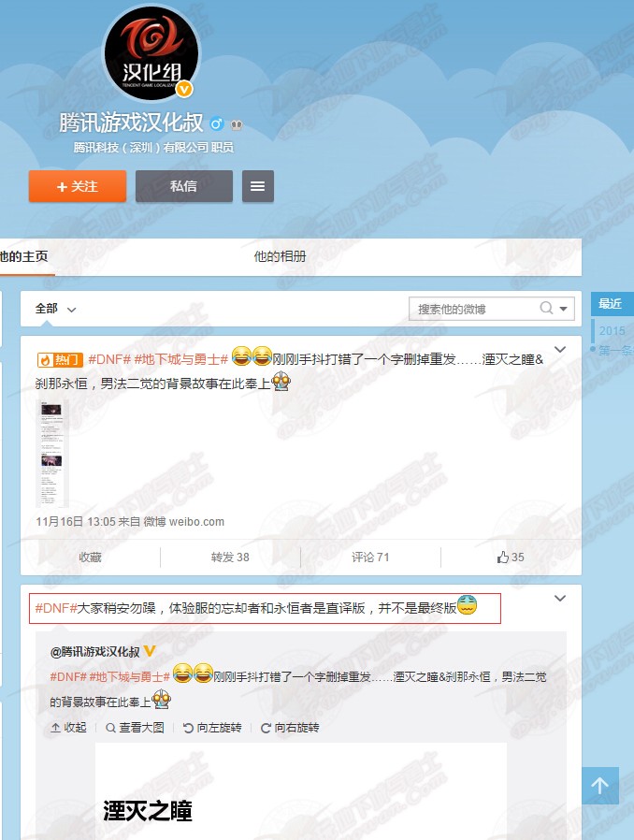Bookmark first post with 收藏

coord(90,558)
